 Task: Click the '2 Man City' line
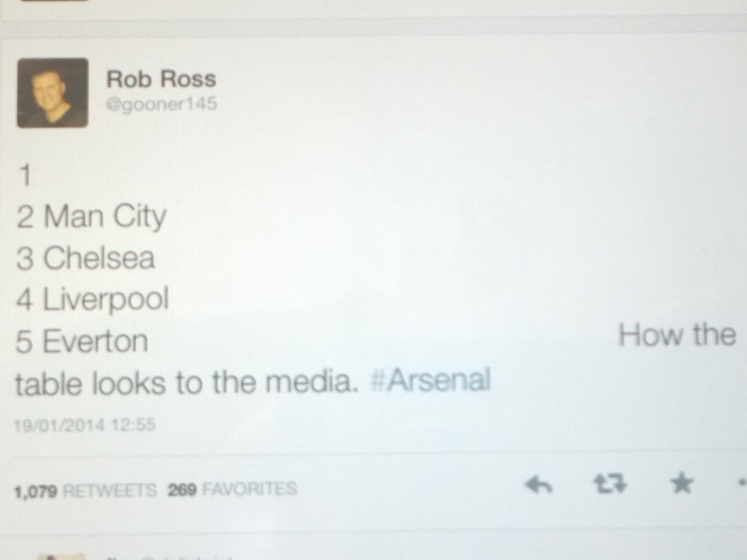tap(91, 217)
